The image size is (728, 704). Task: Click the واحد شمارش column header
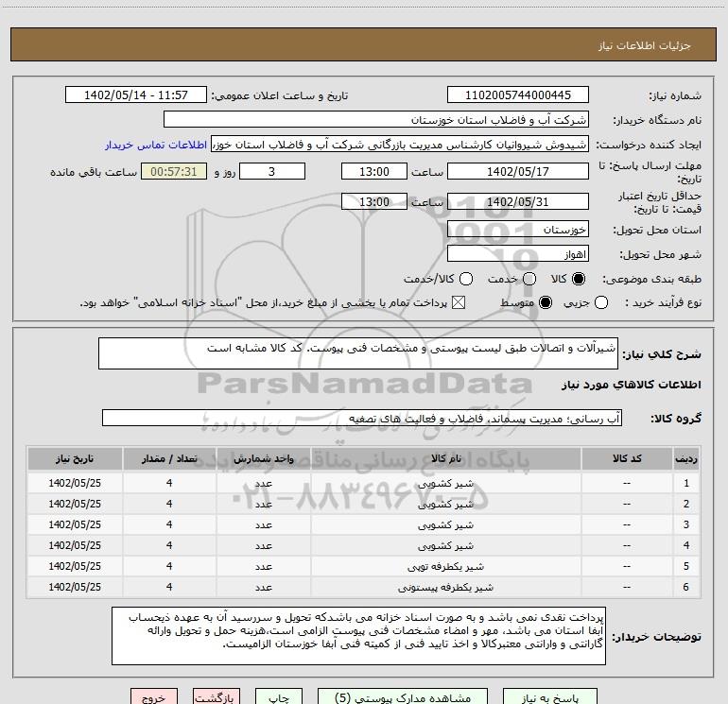263,459
